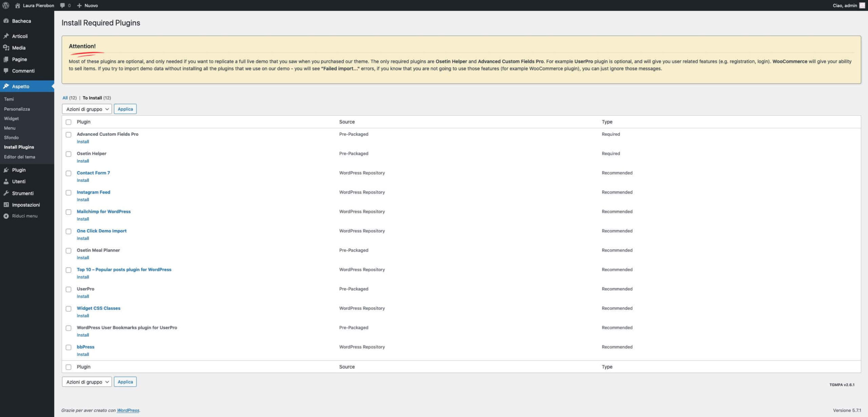
Task: Tick the bbPress checkbox
Action: (69, 348)
